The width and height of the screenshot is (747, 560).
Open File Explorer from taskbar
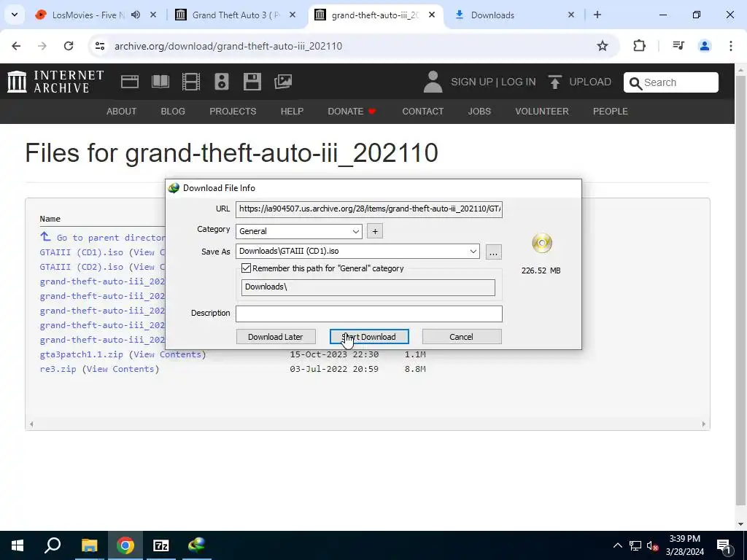(89, 545)
